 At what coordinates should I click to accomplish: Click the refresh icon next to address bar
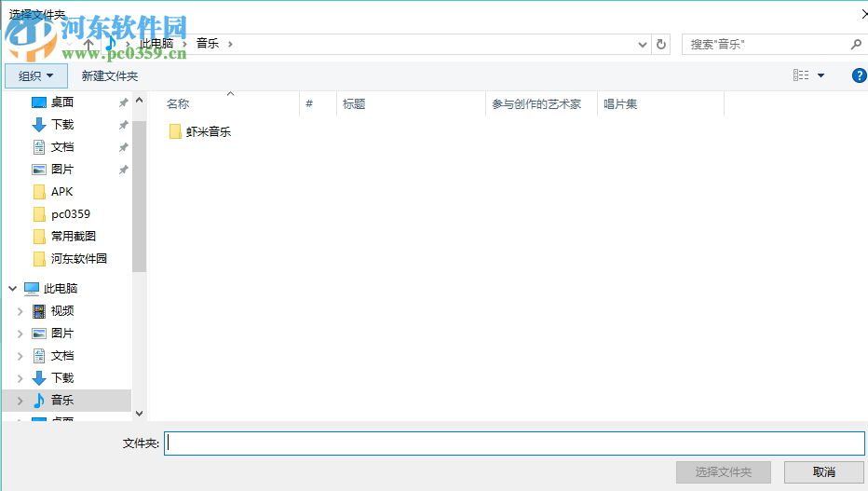[661, 45]
